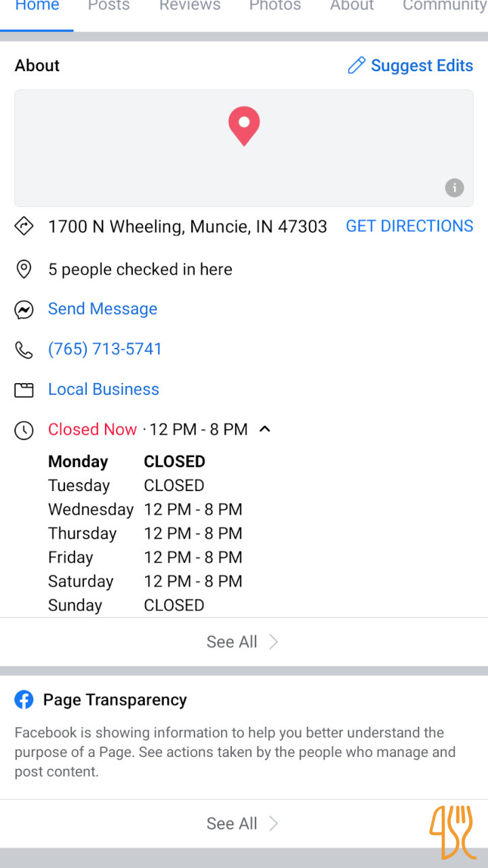Tap the orange fork and knife logo
The image size is (488, 868).
451,831
